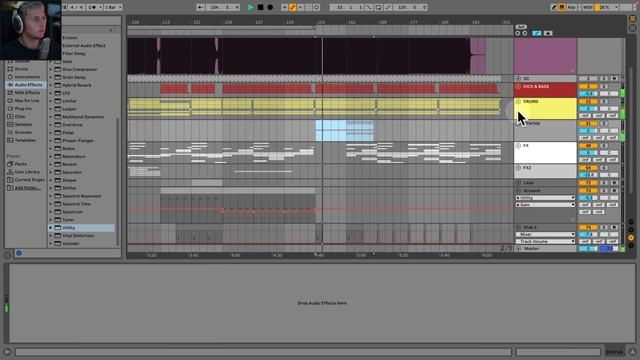Select the Vinyl Distortion device
The width and height of the screenshot is (640, 360).
click(x=78, y=236)
